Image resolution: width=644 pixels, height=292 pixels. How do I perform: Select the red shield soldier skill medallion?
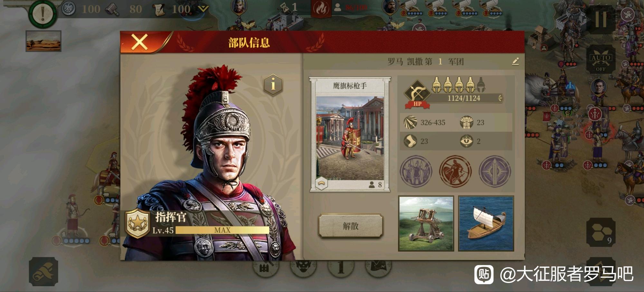pyautogui.click(x=455, y=171)
